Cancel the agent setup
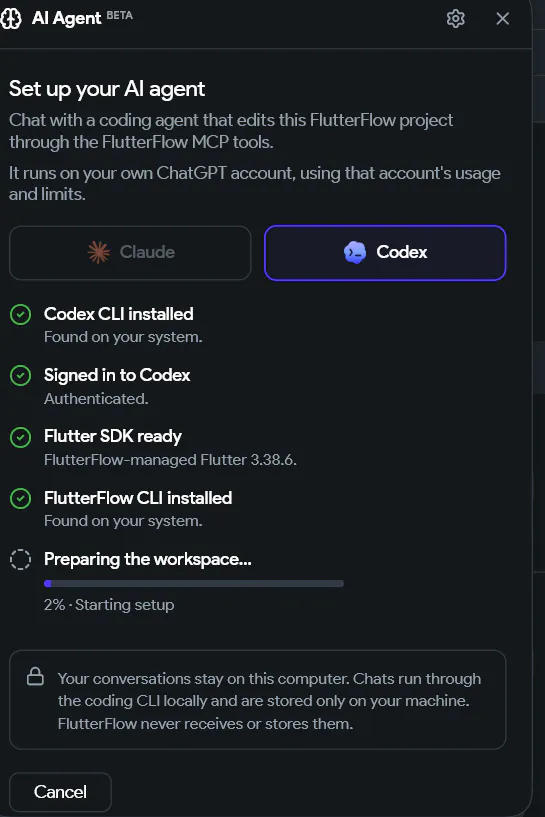The image size is (545, 817). [60, 792]
